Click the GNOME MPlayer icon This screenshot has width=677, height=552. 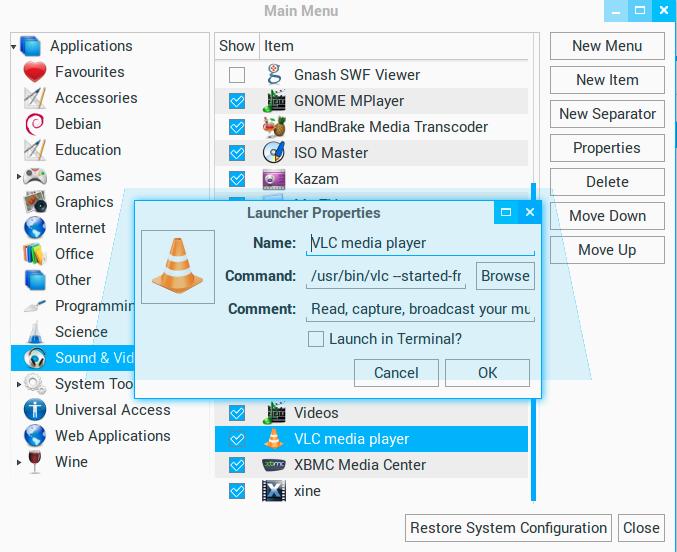point(274,101)
